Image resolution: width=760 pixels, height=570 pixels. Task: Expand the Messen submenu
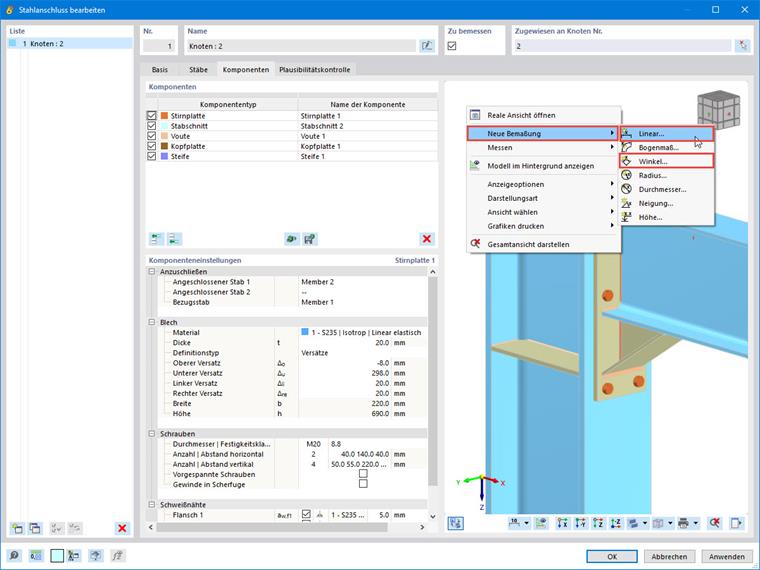click(543, 147)
